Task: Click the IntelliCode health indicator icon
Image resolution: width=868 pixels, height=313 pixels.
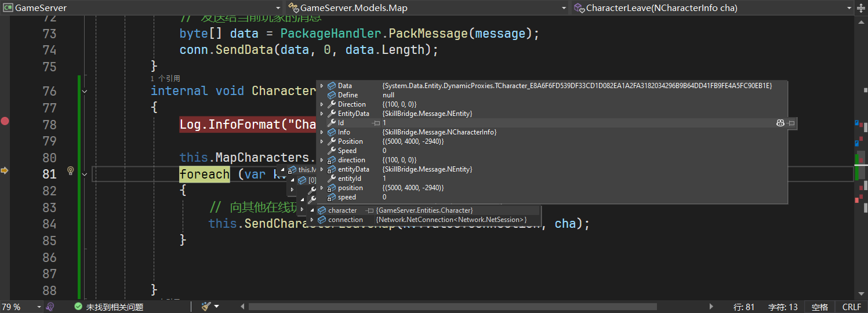Action: point(50,307)
